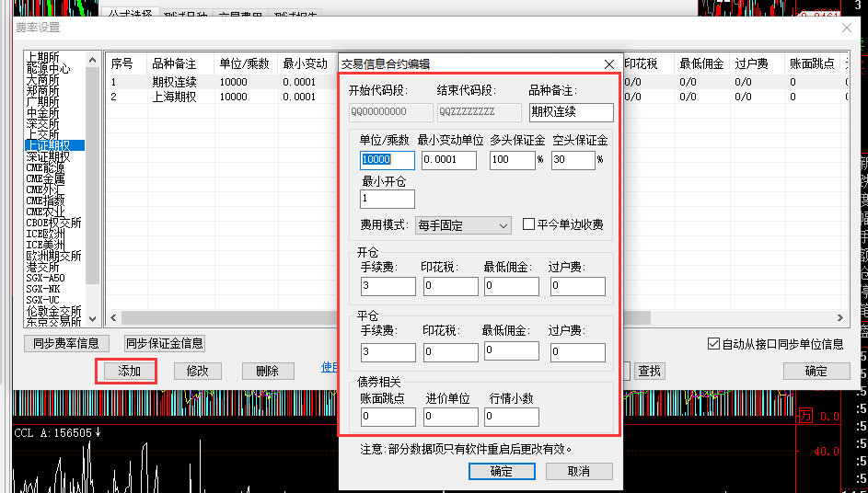The image size is (868, 493).
Task: Toggle the 自动从接口同步单位信息 checkbox
Action: pyautogui.click(x=713, y=344)
